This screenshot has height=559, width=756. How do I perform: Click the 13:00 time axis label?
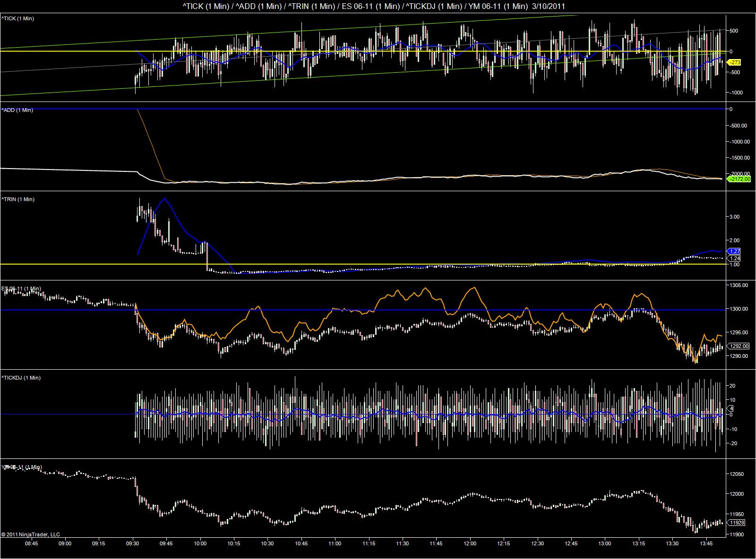pos(605,543)
